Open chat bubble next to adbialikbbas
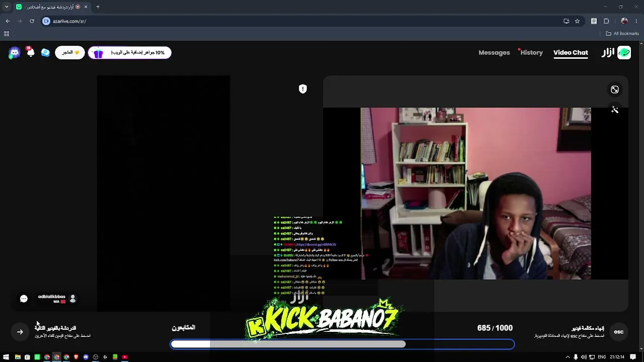This screenshot has width=644, height=362. tap(24, 299)
